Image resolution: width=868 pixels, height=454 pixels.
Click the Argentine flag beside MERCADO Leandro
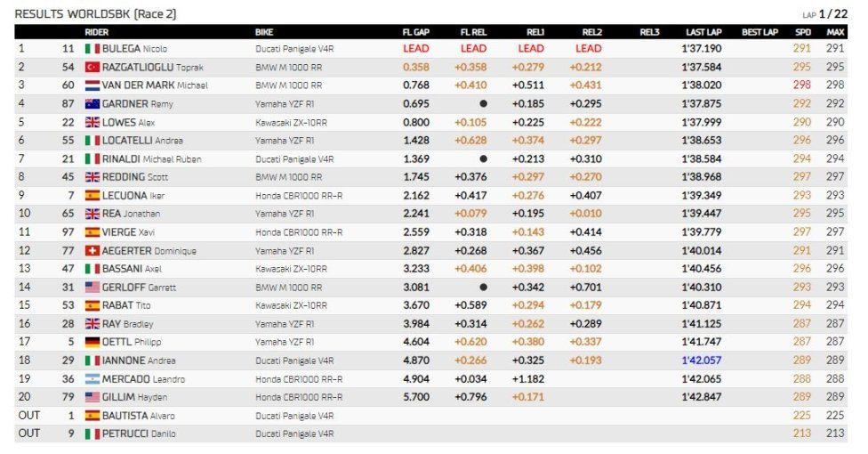[92, 379]
